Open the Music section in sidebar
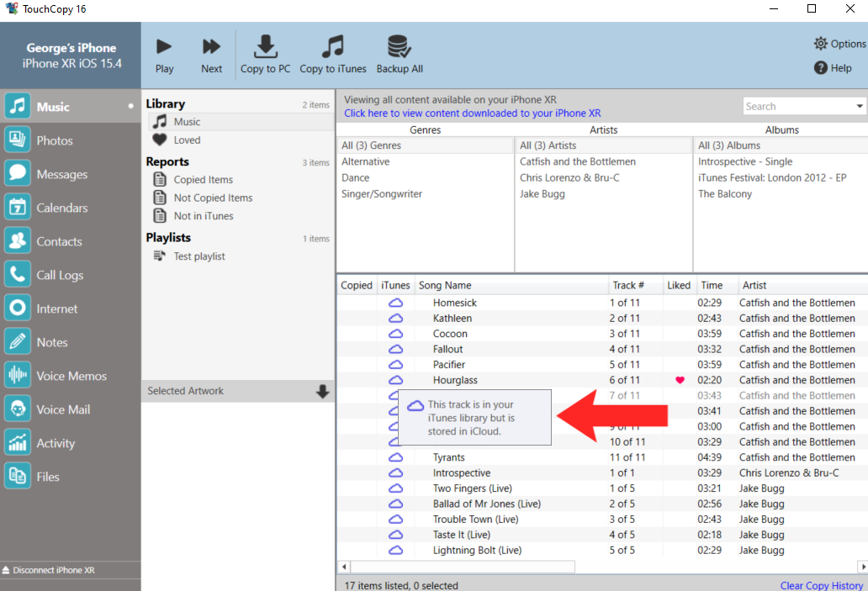 71,106
